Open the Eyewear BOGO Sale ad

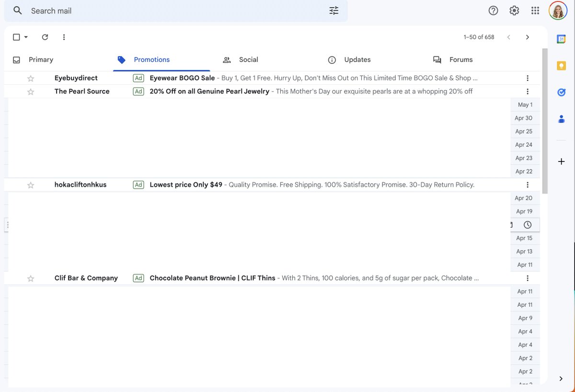182,78
